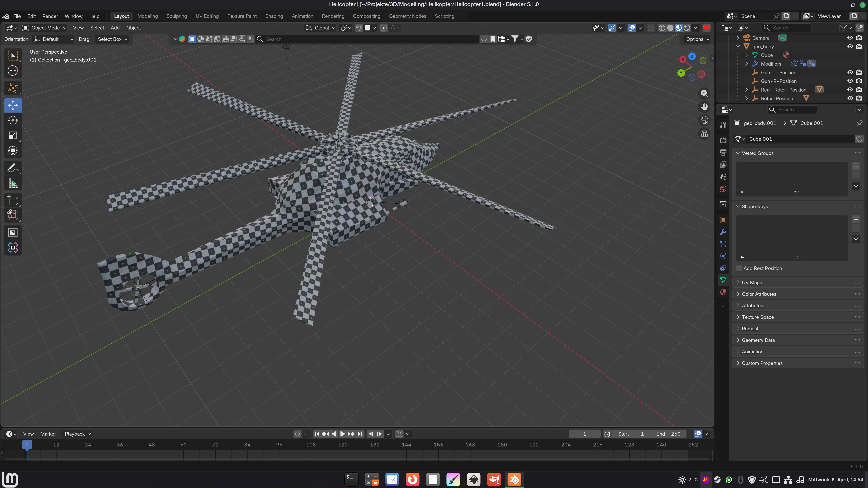Screen dimensions: 868x488
Task: Open the Output properties printer tab
Action: coord(723,152)
